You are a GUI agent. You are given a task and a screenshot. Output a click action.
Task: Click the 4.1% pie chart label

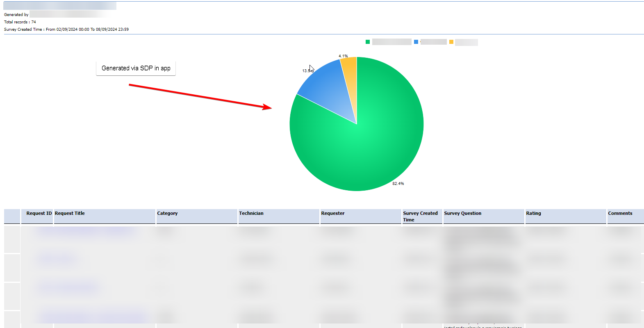pos(343,56)
